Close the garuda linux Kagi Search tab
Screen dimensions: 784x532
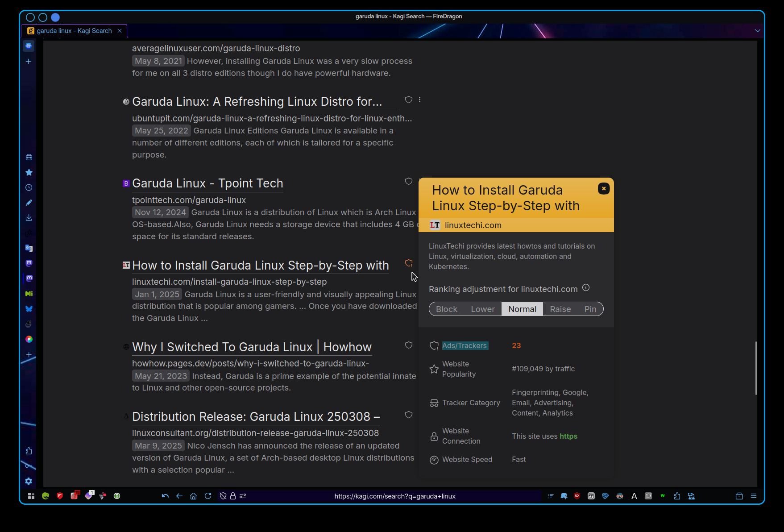pos(120,31)
